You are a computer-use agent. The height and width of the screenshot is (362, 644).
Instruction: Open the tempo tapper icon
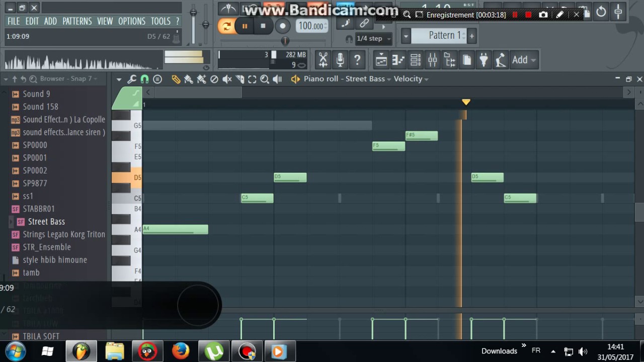(500, 60)
